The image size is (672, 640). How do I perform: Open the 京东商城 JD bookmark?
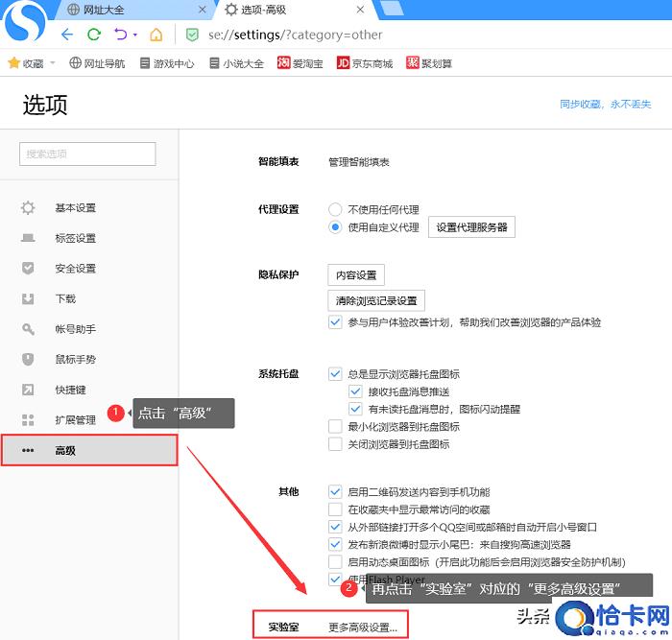pos(365,63)
